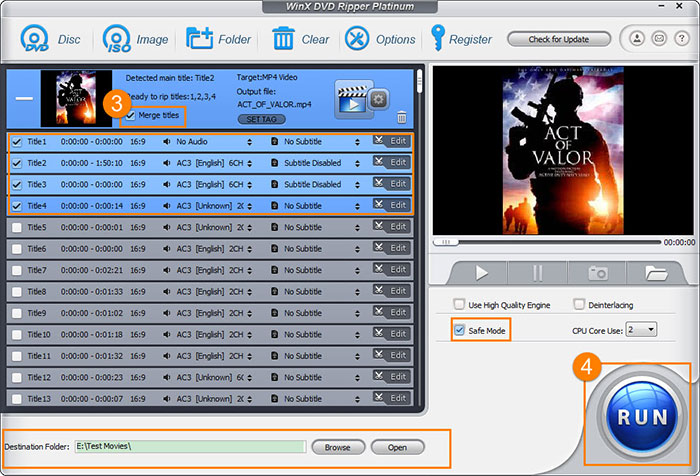This screenshot has width=700, height=476.
Task: Edit Title5 with scissors Edit button
Action: tap(392, 227)
